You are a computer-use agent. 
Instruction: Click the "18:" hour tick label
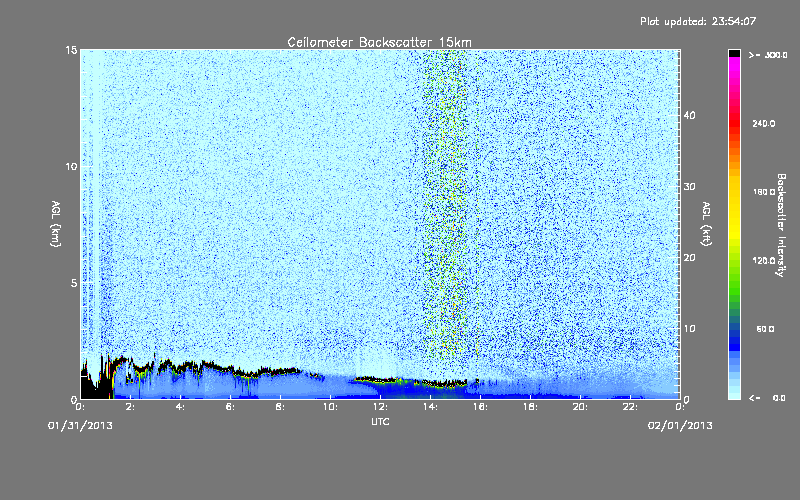point(531,407)
